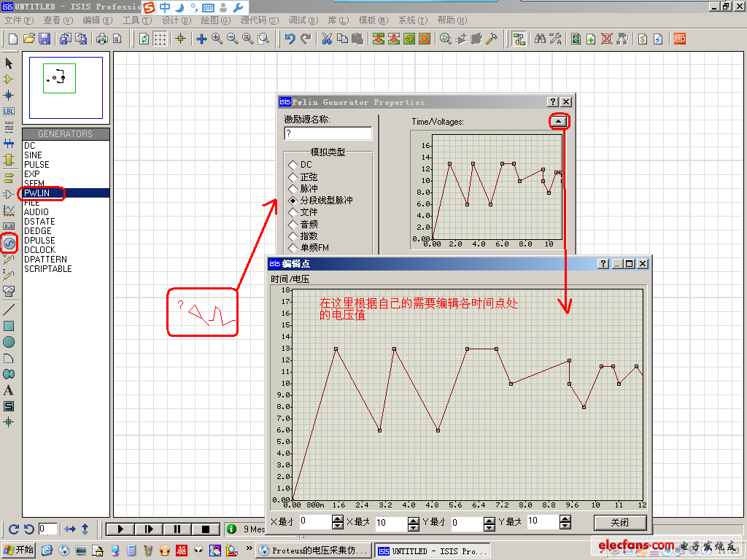Delete the tagged block
Screen dimensions: 747x560
pyautogui.click(x=425, y=39)
